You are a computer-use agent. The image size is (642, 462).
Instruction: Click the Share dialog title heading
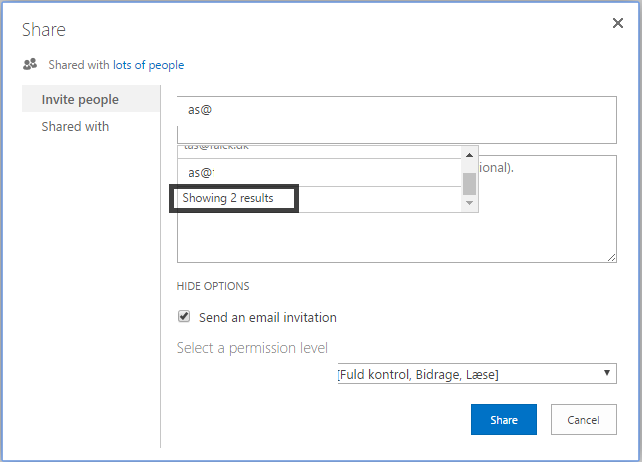tap(44, 31)
